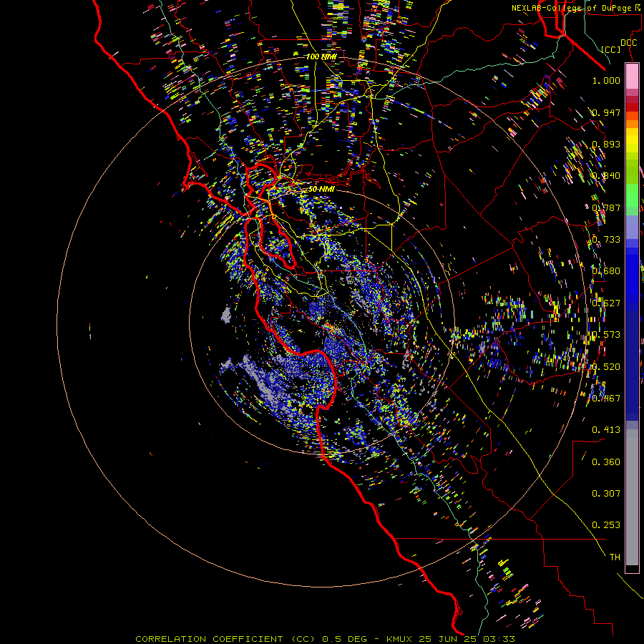
Task: Select the 0.733 scale value
Action: coord(606,240)
